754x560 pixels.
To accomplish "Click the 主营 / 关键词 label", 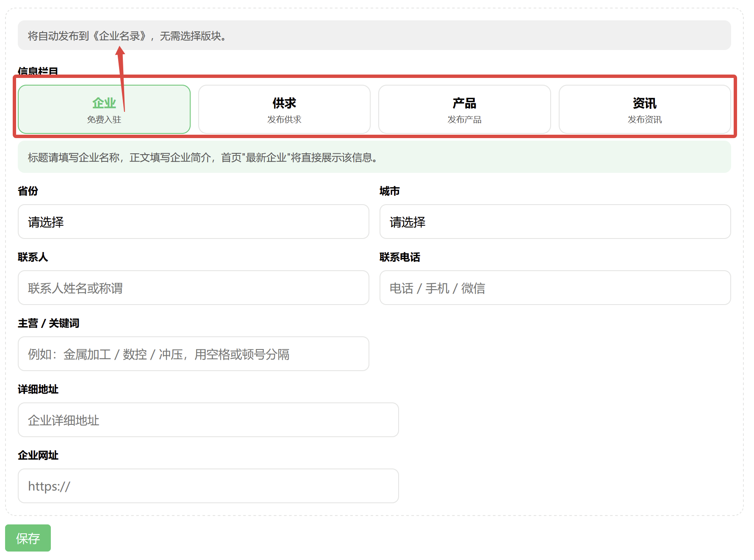I will 49,323.
